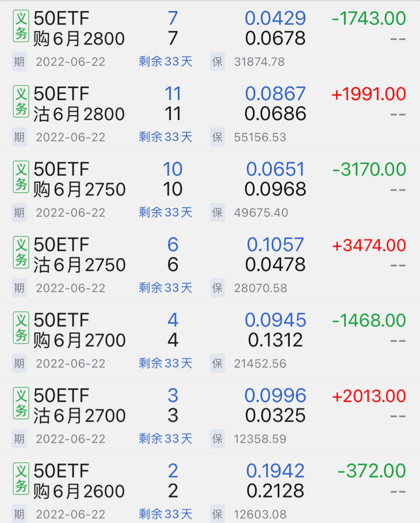
Task: Click the 保 icon beside margin 12358.59
Action: coord(217,439)
